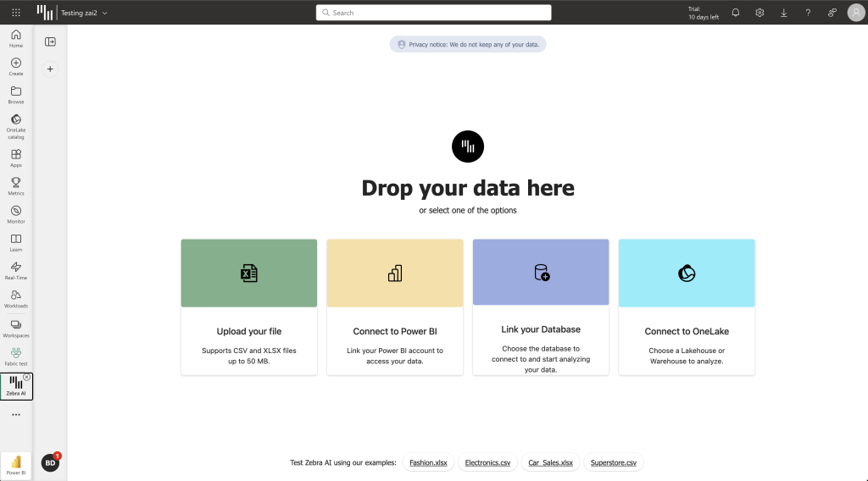Viewport: 868px width, 481px height.
Task: Click 'Choose a Lakehouse or Warehouse' description
Action: click(687, 356)
